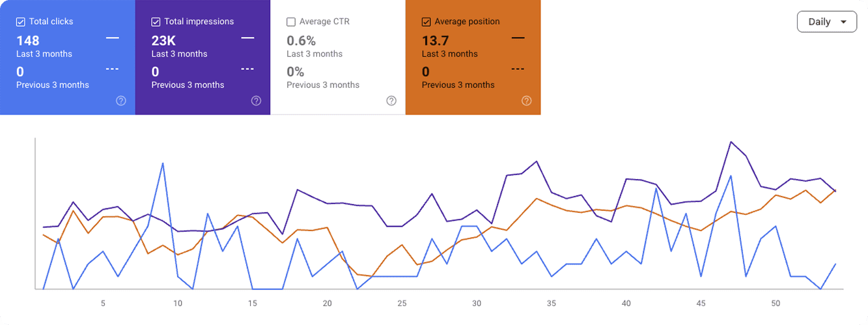Screen dimensions: 868x325
Task: Click the day 30 x-axis label
Action: point(477,304)
